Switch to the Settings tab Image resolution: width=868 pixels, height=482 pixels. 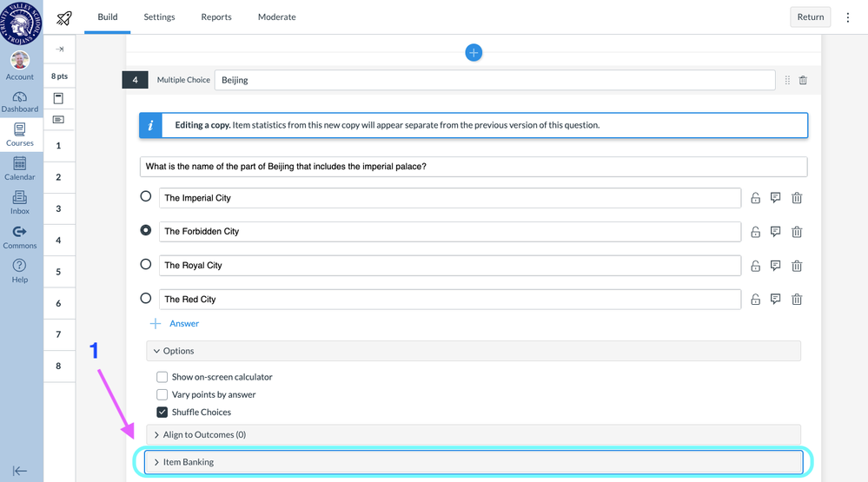coord(159,17)
